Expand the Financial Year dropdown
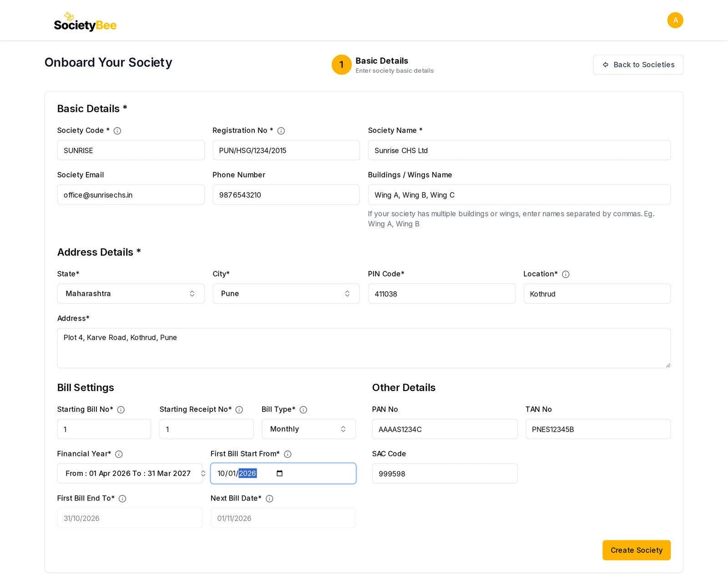The height and width of the screenshot is (577, 728). click(x=130, y=474)
